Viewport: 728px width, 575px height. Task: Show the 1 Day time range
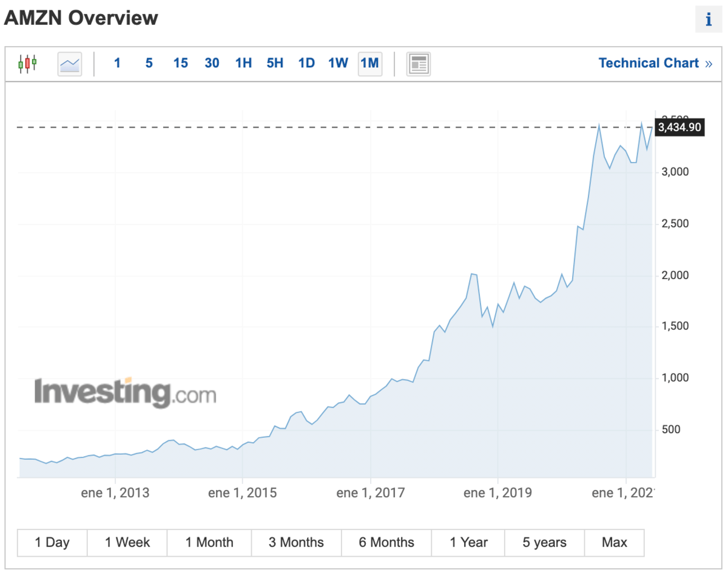(x=52, y=542)
